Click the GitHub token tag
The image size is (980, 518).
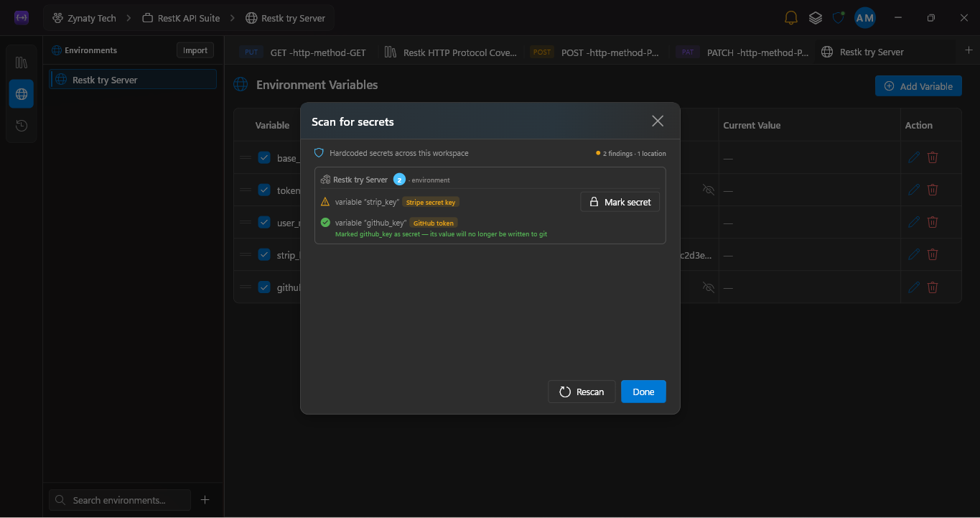[434, 223]
